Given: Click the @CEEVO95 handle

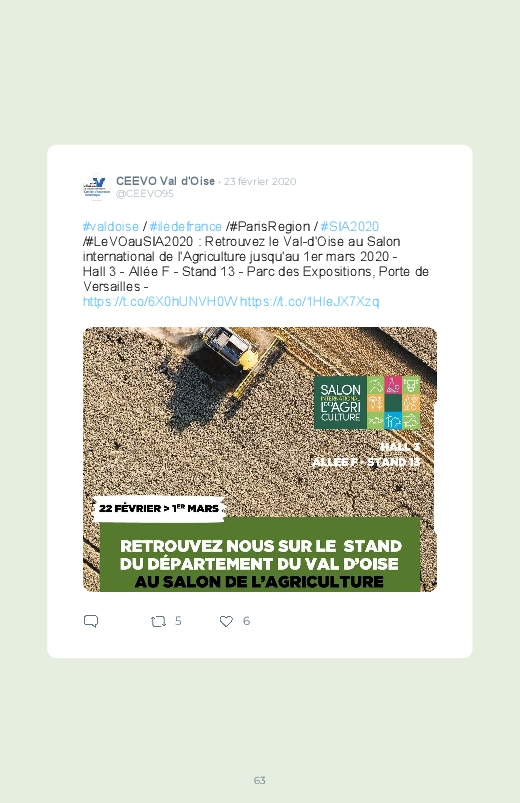Looking at the screenshot, I should tap(144, 194).
